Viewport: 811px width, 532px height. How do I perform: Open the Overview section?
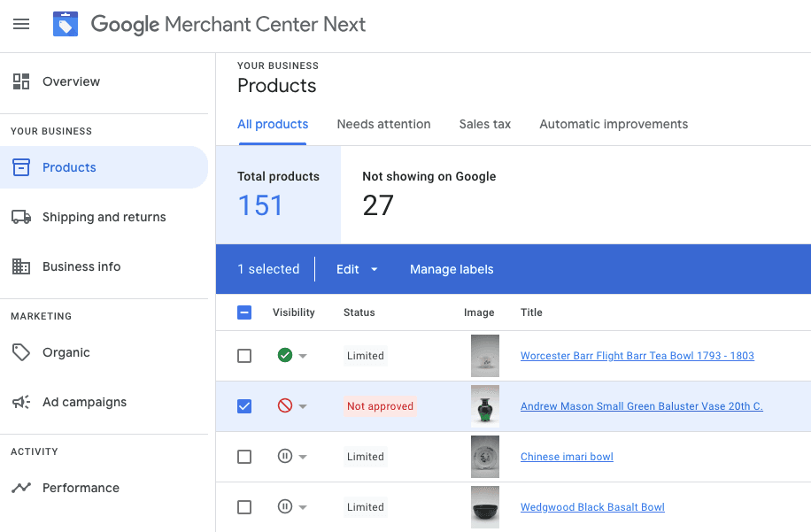(71, 81)
